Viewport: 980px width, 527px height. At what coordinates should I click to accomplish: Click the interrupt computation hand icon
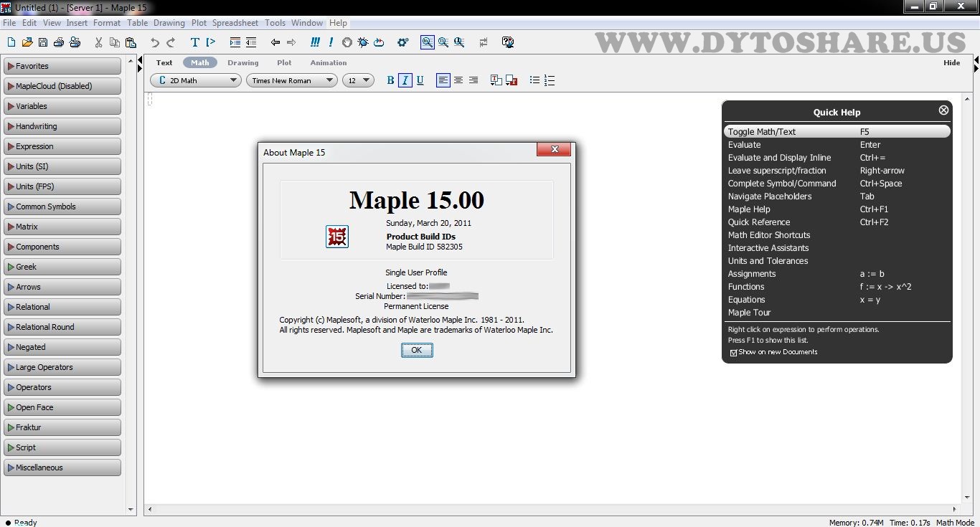(347, 42)
